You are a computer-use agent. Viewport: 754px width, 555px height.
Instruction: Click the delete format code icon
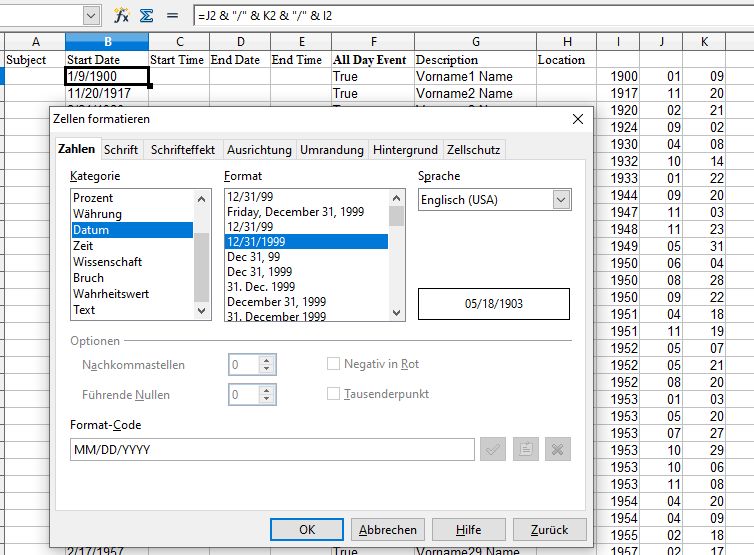click(x=558, y=449)
